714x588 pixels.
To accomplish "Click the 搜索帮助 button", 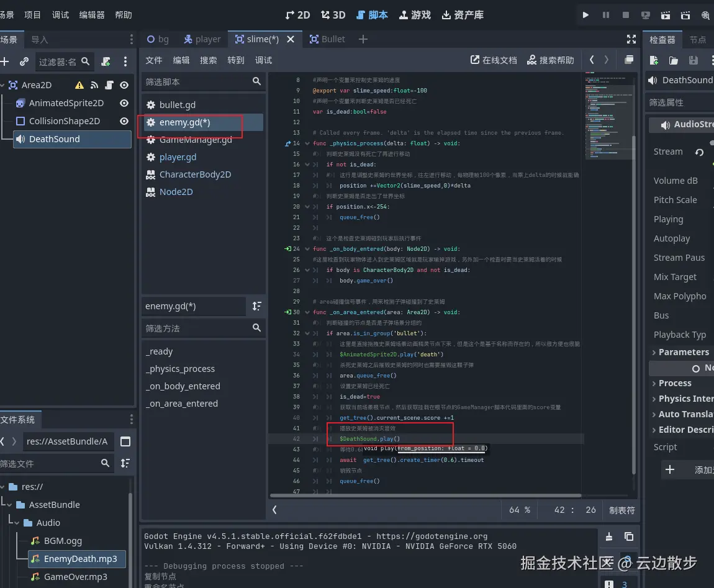I will (550, 60).
